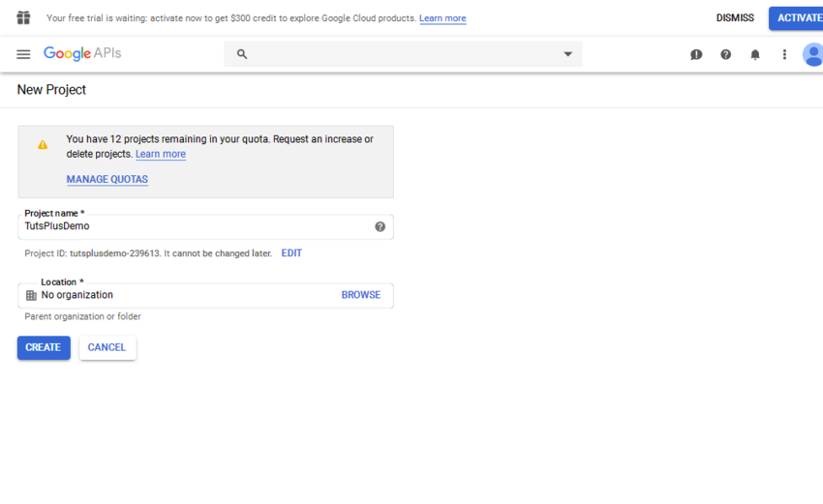Dismiss the free trial banner

[x=735, y=18]
